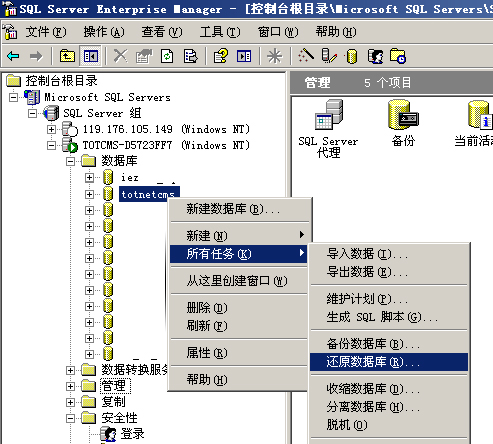
Task: Choose 脱机(O) from submenu
Action: [x=389, y=425]
